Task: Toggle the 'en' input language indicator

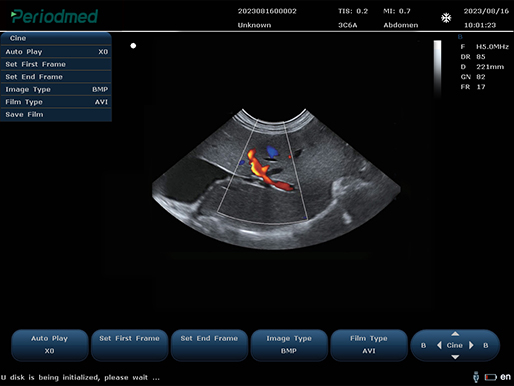Action: pos(505,377)
